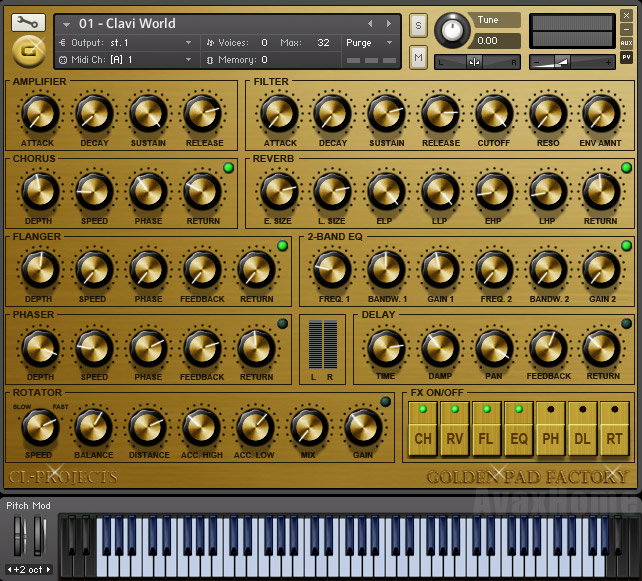Image resolution: width=642 pixels, height=581 pixels.
Task: Click the Delay Pan knob
Action: point(494,348)
